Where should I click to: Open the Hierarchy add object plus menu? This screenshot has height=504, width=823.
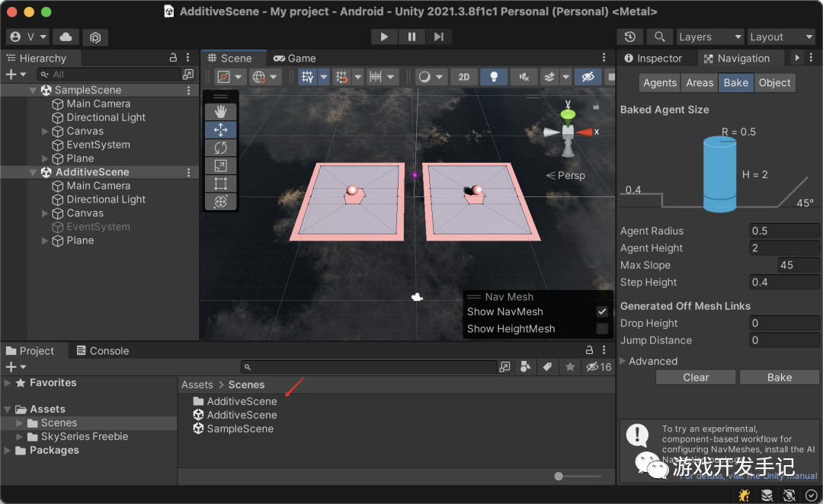(x=16, y=75)
